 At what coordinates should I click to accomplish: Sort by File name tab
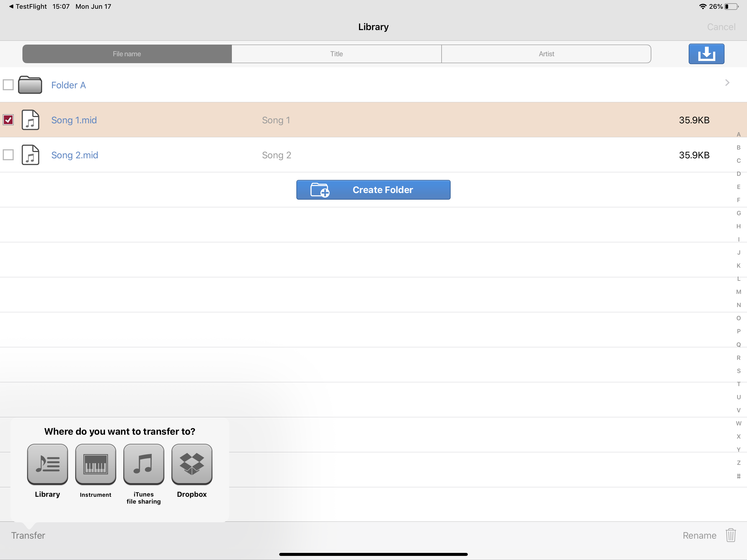pos(127,54)
